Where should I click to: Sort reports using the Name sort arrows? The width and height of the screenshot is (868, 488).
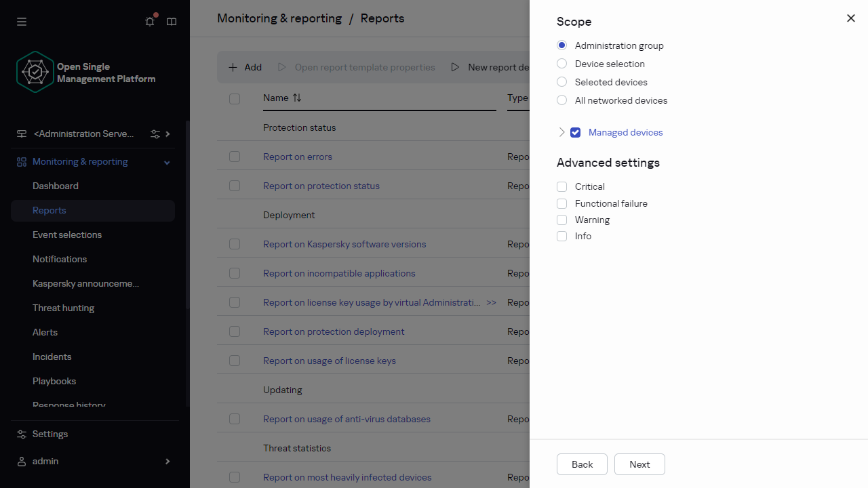point(297,98)
